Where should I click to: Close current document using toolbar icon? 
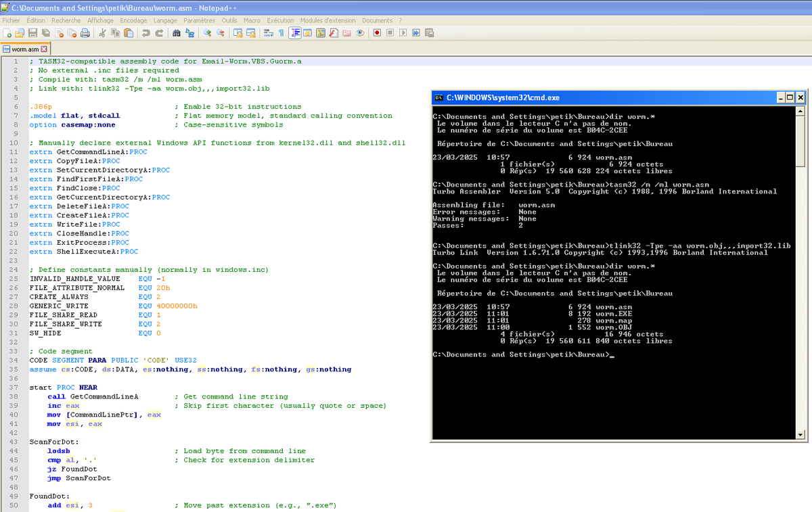point(59,32)
